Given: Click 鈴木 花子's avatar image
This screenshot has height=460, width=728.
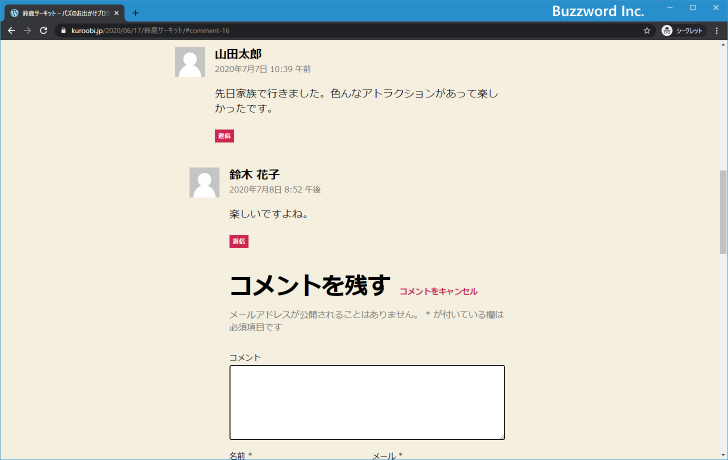Looking at the screenshot, I should (204, 182).
